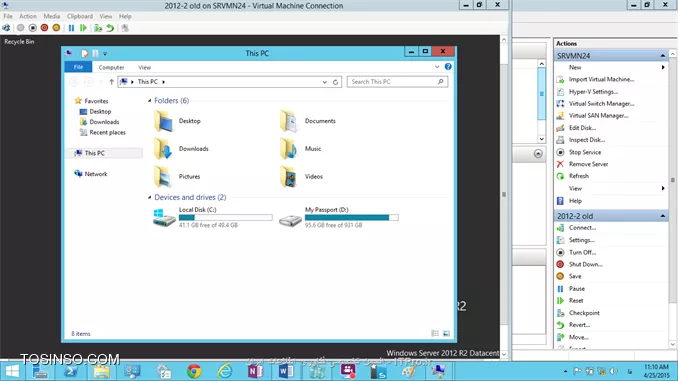Open the File tab in This PC ribbon
The image size is (678, 381).
click(x=78, y=67)
